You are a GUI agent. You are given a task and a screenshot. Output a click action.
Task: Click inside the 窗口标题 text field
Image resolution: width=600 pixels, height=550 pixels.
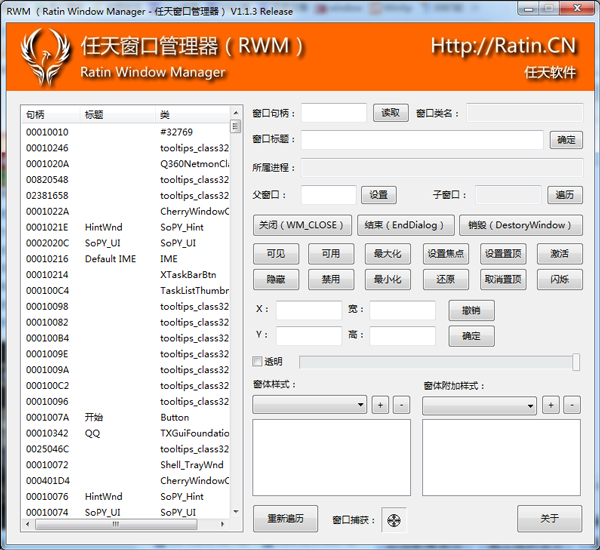422,140
